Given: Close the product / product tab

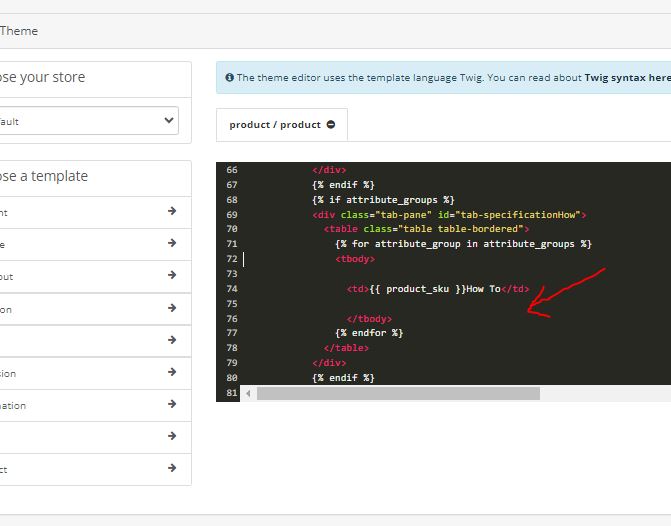Looking at the screenshot, I should (x=331, y=125).
